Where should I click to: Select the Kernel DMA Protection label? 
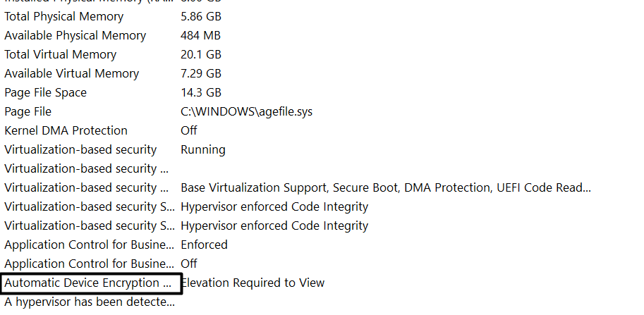(x=66, y=130)
